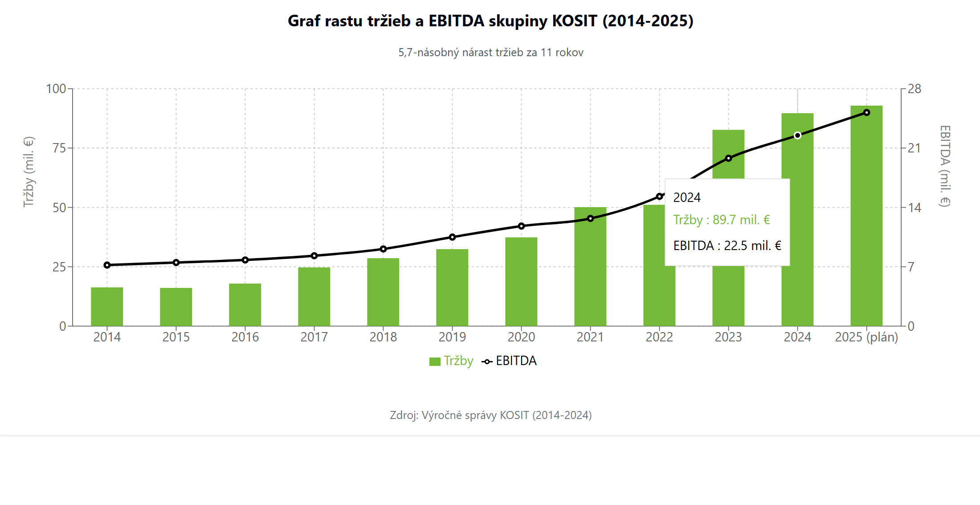Click the x-axis label '2025 (plán)'
This screenshot has width=980, height=505.
[866, 337]
